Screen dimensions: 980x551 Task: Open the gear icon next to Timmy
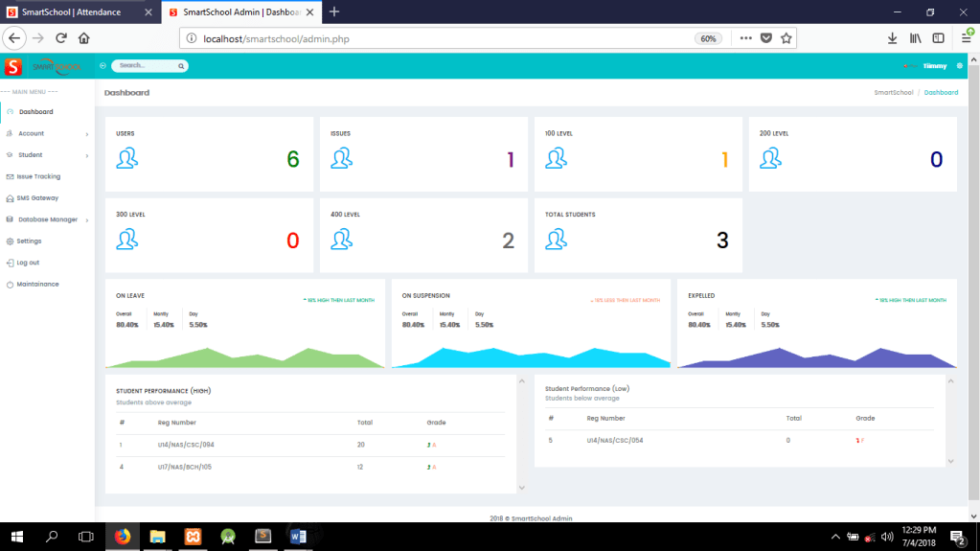pyautogui.click(x=959, y=66)
